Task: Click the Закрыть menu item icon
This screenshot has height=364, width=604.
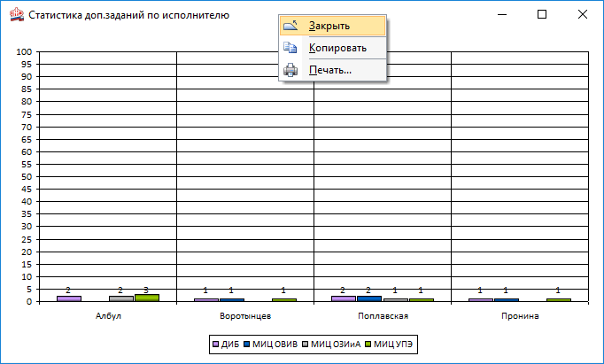Action: tap(291, 27)
